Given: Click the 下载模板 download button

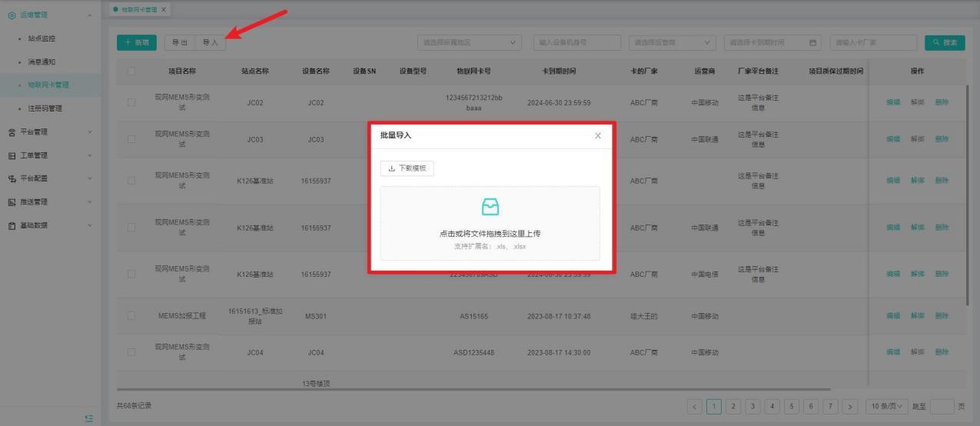Looking at the screenshot, I should pyautogui.click(x=407, y=168).
